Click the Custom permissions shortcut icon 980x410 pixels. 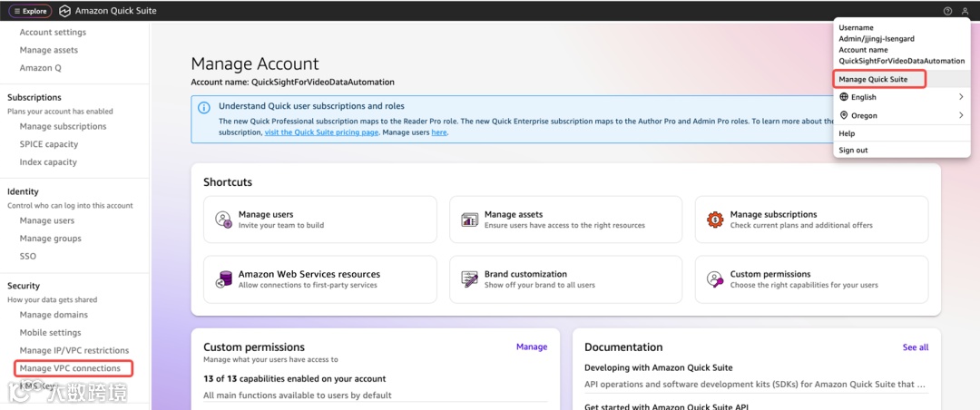(x=715, y=279)
